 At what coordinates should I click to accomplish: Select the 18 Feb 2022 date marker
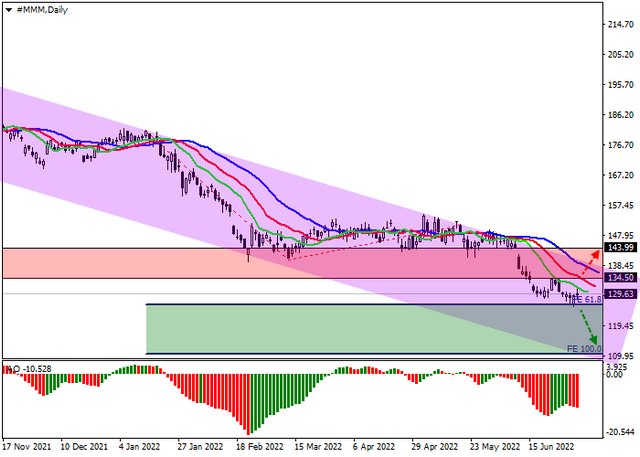pyautogui.click(x=260, y=447)
